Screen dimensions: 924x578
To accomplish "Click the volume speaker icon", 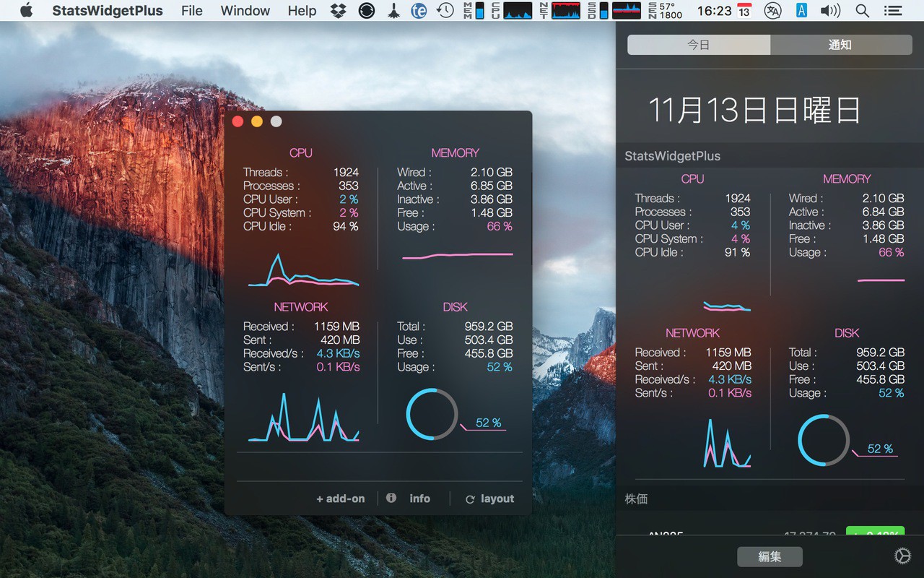I will click(x=830, y=11).
